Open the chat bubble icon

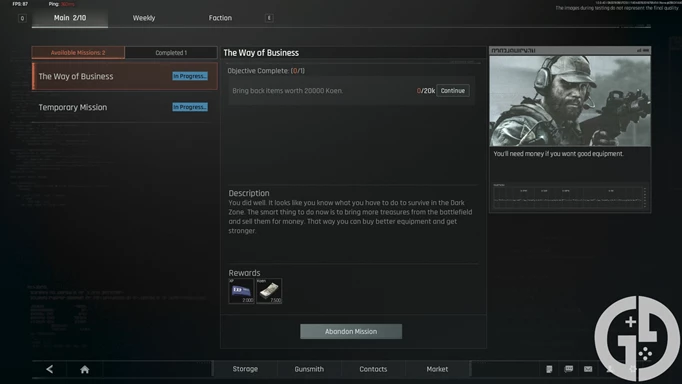point(568,369)
